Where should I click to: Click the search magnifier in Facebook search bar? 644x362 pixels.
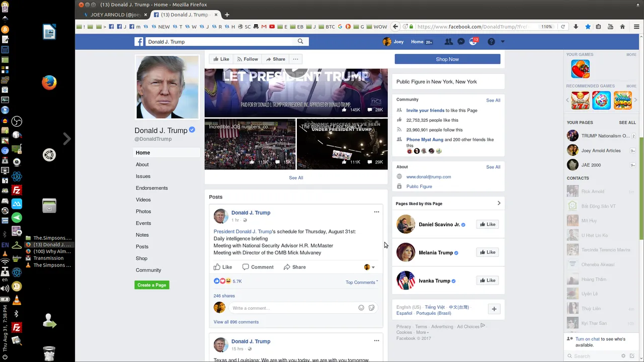coord(300,42)
